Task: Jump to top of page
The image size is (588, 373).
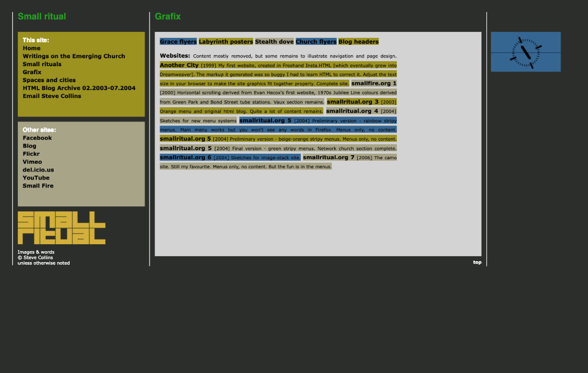Action: [x=477, y=262]
